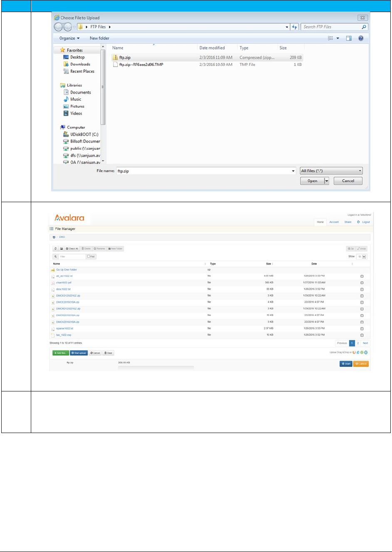Click the Zip button
The width and height of the screenshot is (392, 552).
(351, 249)
